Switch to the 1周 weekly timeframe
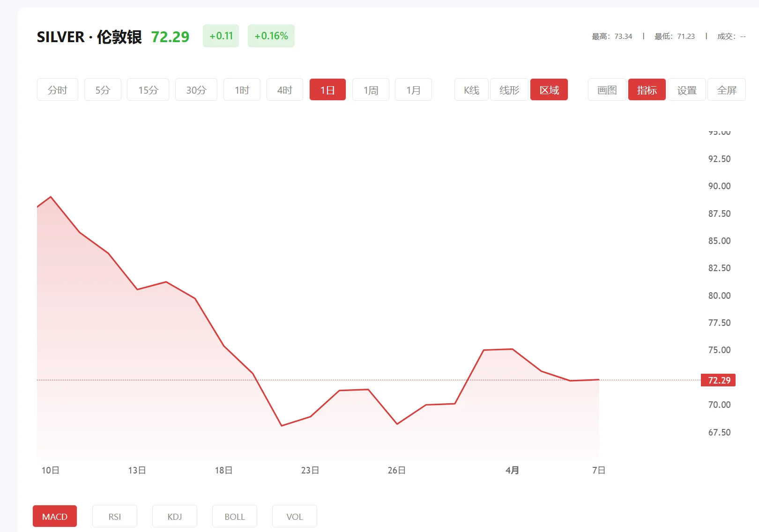Viewport: 759px width, 532px height. pos(370,89)
